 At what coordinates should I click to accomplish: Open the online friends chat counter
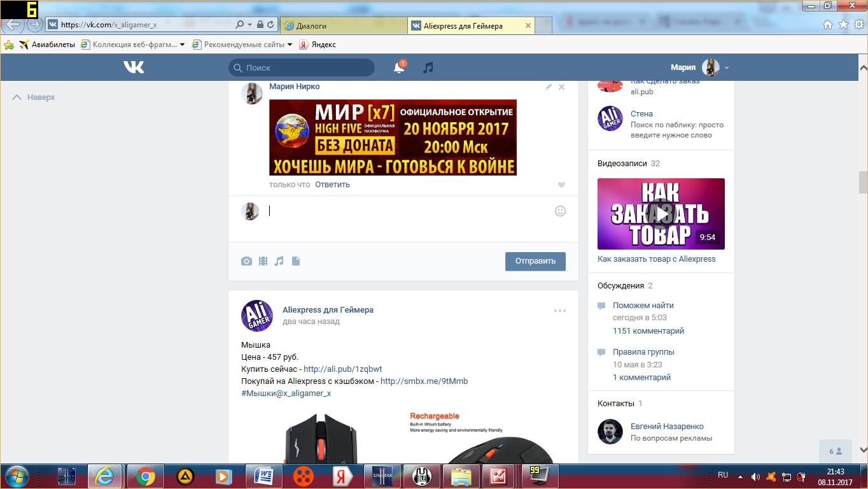tap(836, 451)
